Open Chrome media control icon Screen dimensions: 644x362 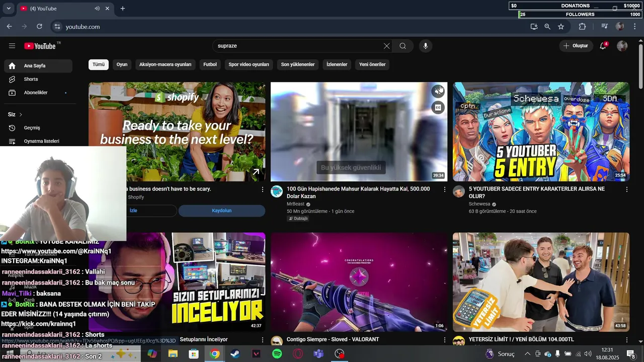(605, 27)
